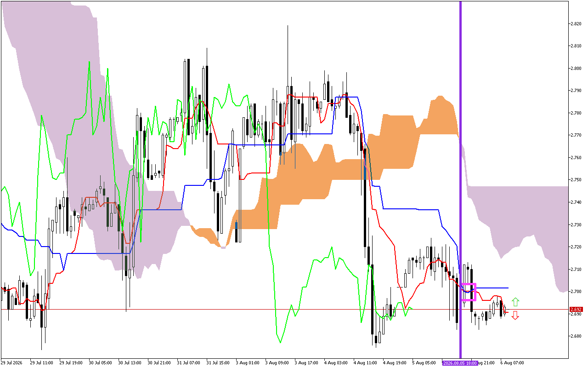This screenshot has height=368, width=588.
Task: Click the 2.810 price scale label
Action: pyautogui.click(x=576, y=46)
